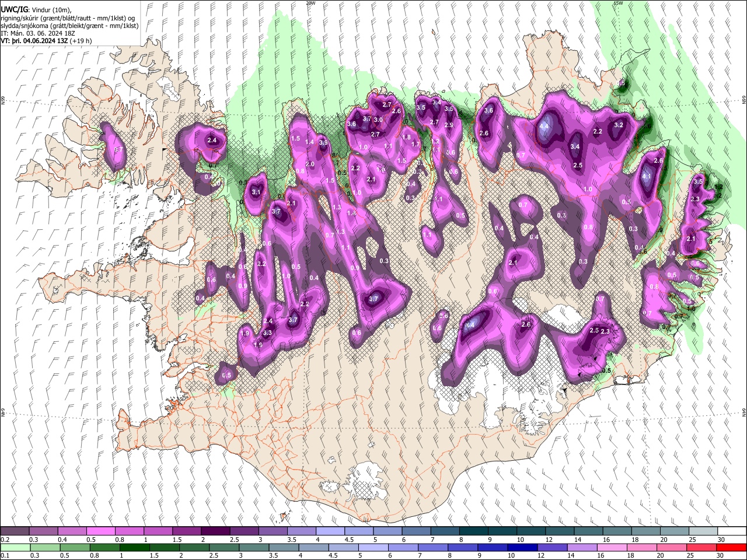Click the 3.2 value label on the map
747x560 pixels.
click(x=619, y=125)
